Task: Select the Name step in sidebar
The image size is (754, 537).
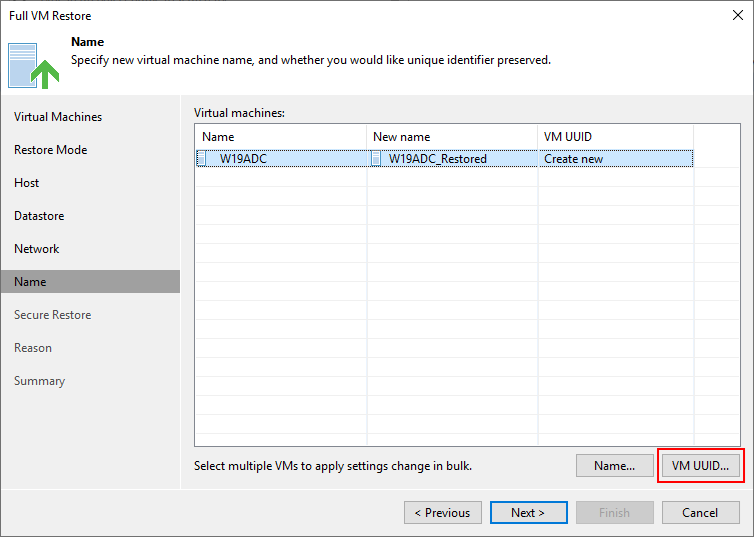Action: (x=90, y=282)
